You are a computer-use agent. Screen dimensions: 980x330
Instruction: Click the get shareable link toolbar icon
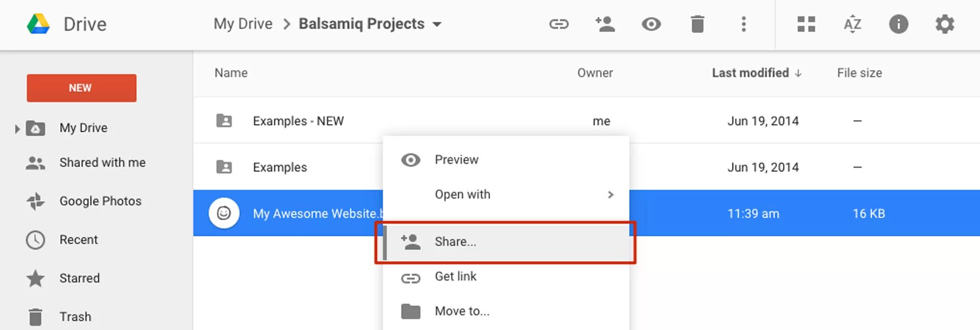[558, 24]
